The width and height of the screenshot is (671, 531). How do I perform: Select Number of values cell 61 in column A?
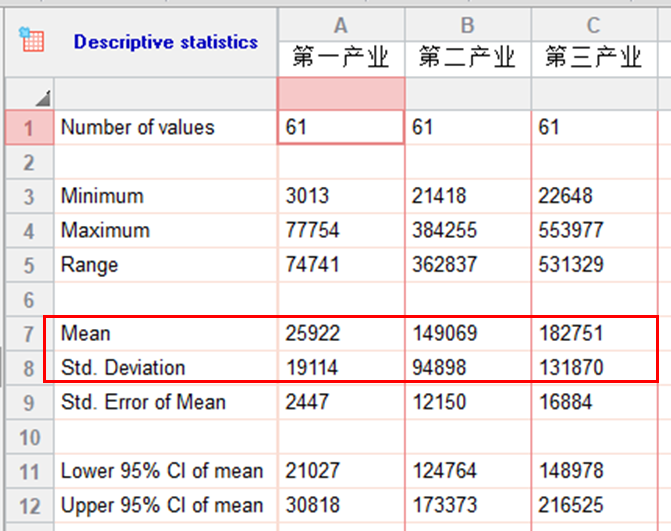[341, 128]
